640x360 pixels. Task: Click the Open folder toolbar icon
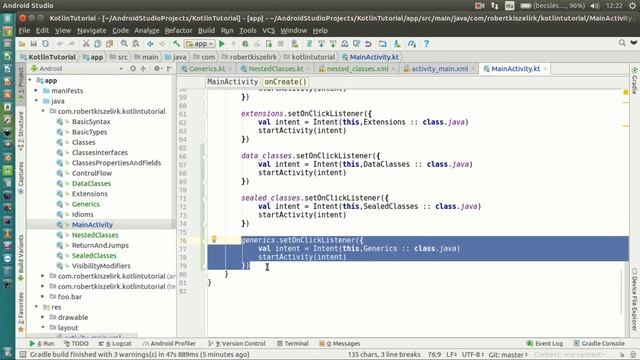pos(22,44)
